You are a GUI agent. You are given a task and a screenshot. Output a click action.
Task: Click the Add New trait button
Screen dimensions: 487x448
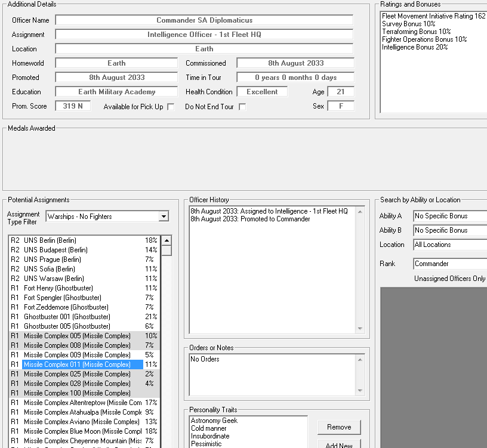pos(339,444)
